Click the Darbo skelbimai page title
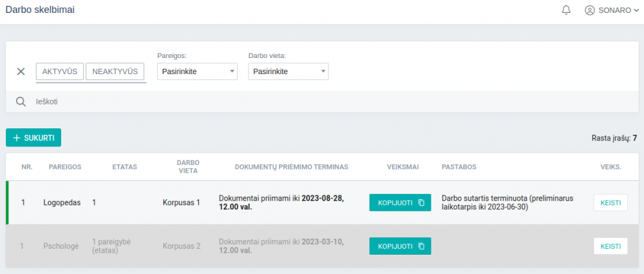 pyautogui.click(x=39, y=10)
